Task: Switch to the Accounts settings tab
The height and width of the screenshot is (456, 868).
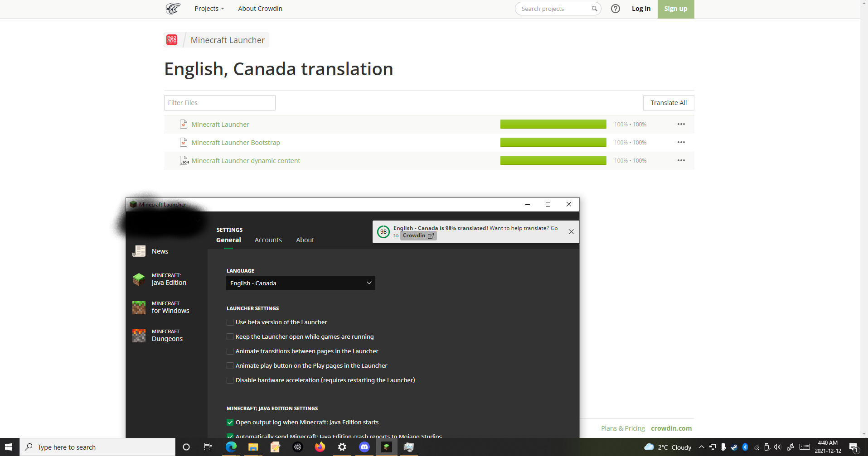Action: click(268, 240)
